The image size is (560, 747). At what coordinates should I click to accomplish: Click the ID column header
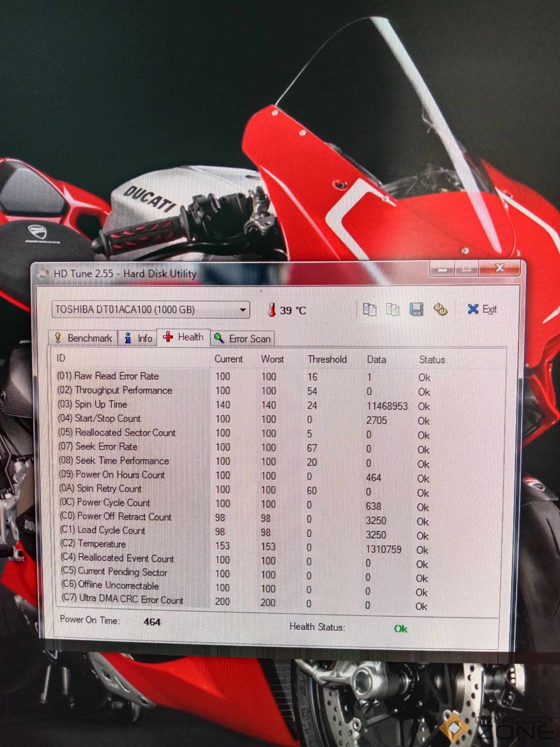tap(61, 358)
